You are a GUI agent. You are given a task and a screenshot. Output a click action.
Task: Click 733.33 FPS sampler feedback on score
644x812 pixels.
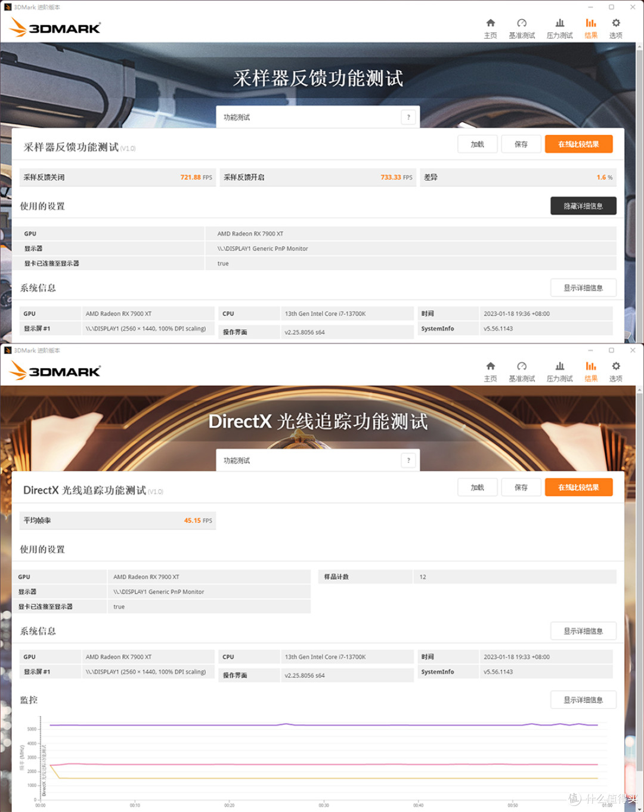397,177
